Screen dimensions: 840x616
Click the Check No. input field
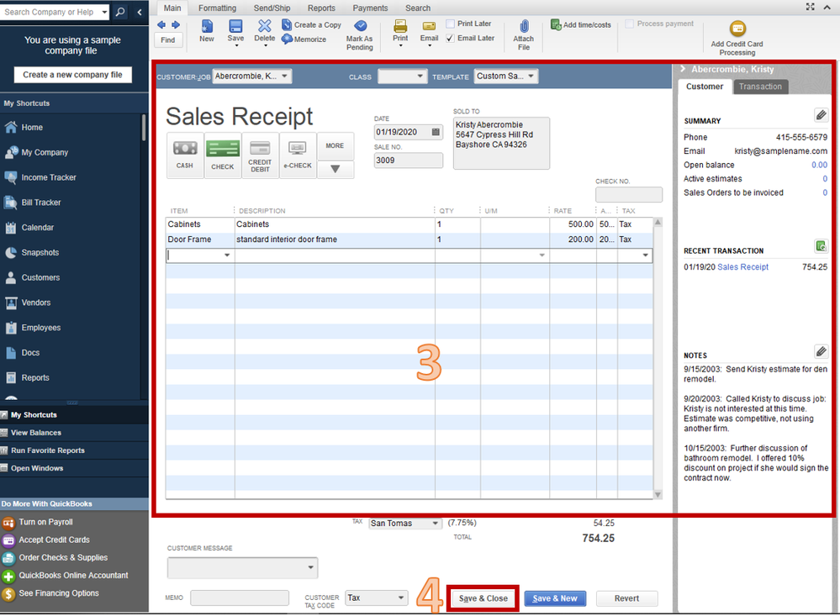coord(629,194)
